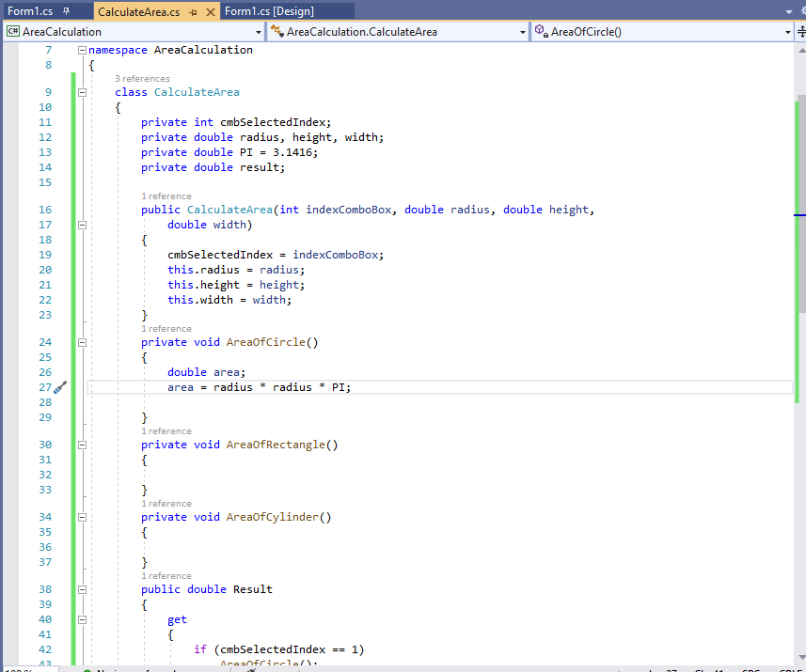Click the class icon beside AreaCalculation.CalculateArea
The height and width of the screenshot is (672, 806).
coord(277,31)
